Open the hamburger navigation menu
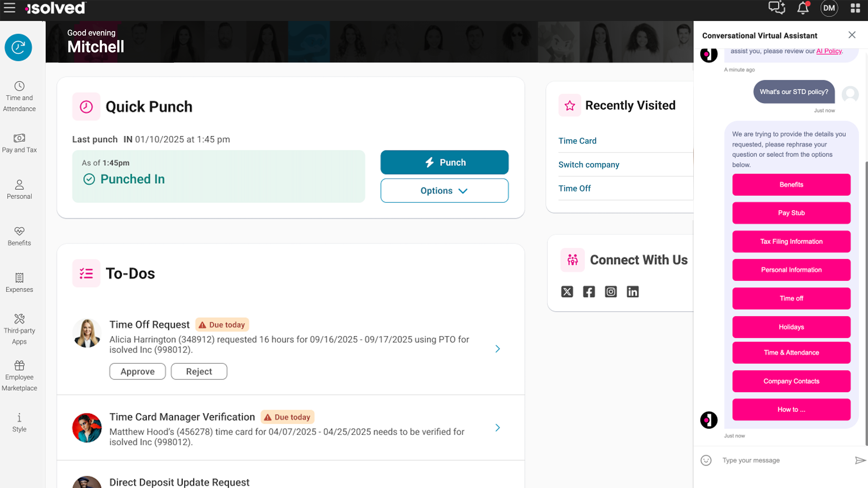The height and width of the screenshot is (488, 868). tap(9, 8)
